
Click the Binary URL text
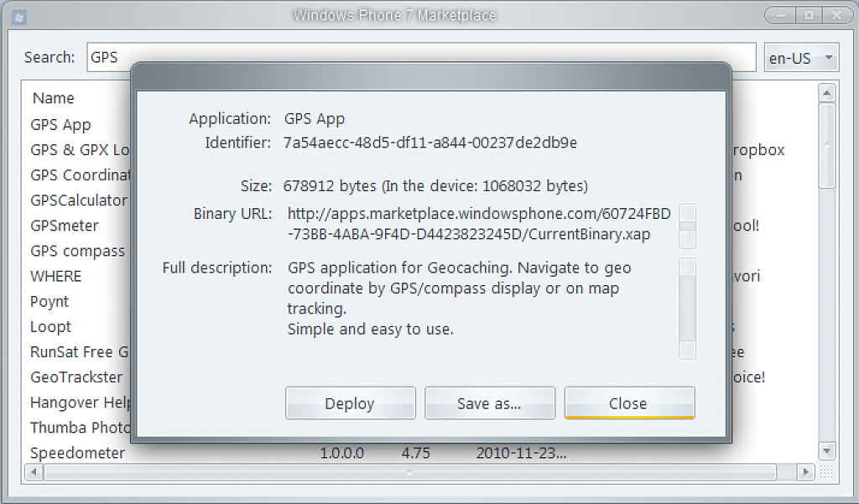click(479, 224)
